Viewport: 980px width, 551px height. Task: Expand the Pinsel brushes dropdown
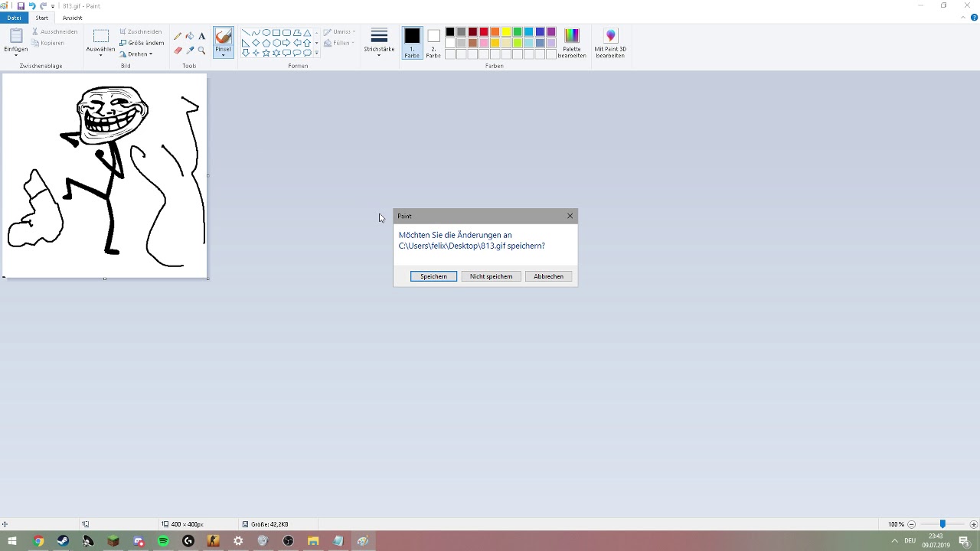coord(223,55)
